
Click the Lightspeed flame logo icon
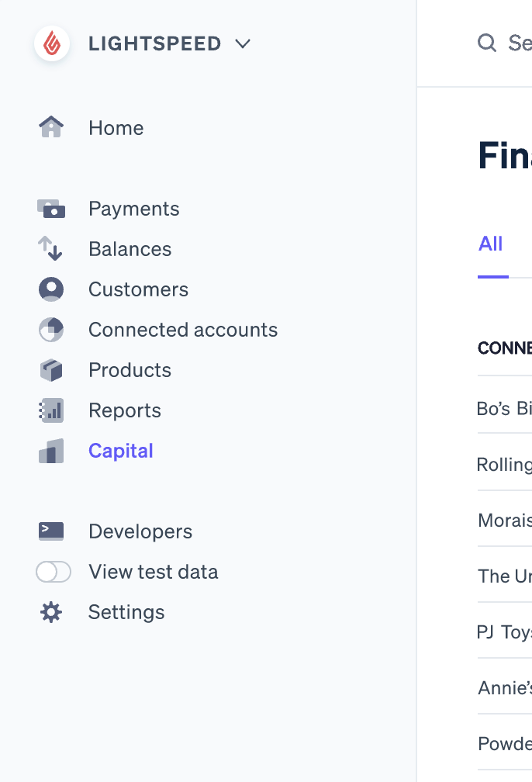click(x=52, y=43)
